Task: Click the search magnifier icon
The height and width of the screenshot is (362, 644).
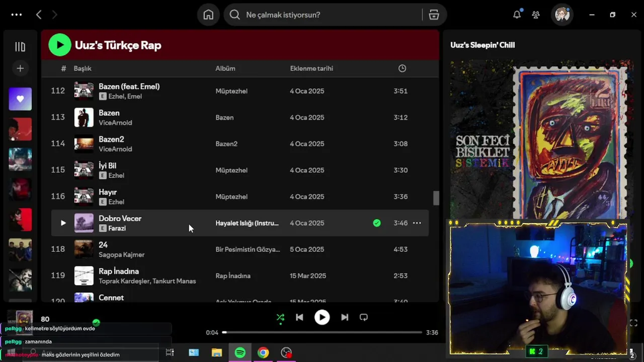Action: pos(234,15)
